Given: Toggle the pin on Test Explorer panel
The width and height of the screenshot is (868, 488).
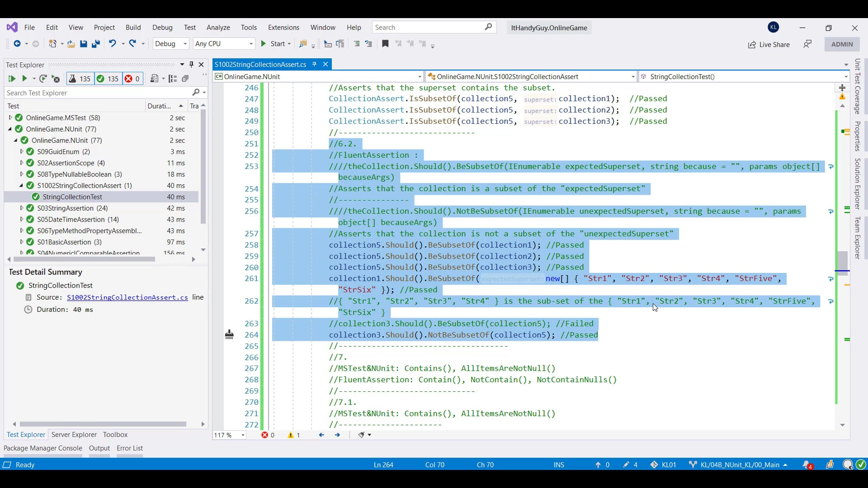Looking at the screenshot, I should (191, 65).
